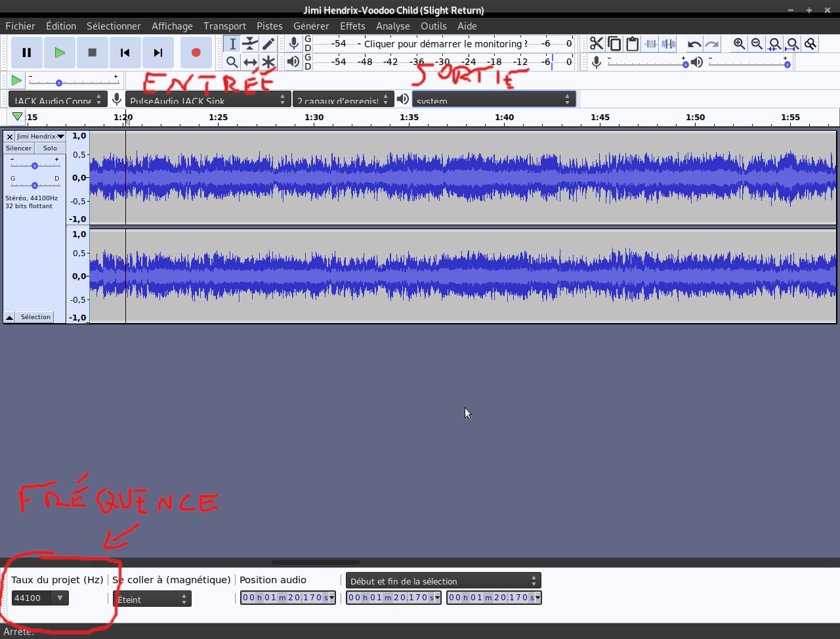Zoom out of the waveform
Viewport: 840px width, 639px height.
pos(757,44)
